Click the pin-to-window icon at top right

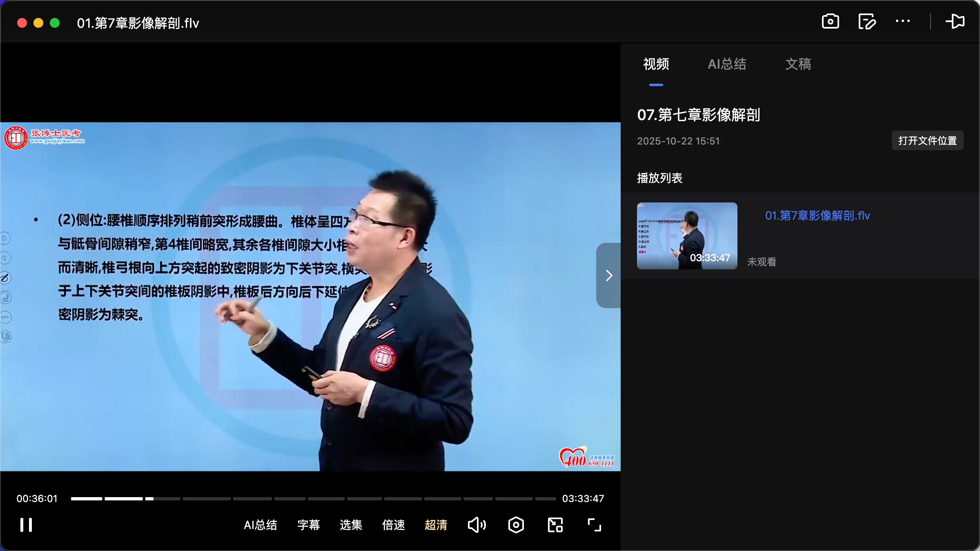[956, 22]
